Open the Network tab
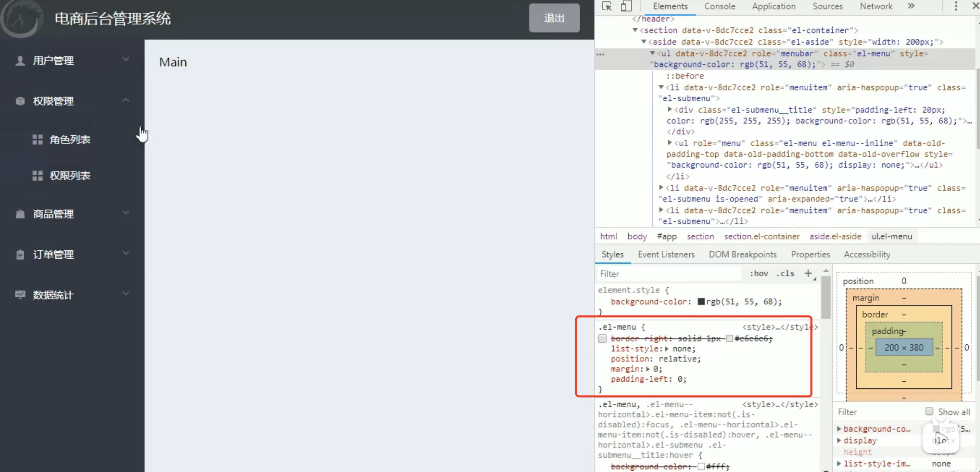 [876, 7]
